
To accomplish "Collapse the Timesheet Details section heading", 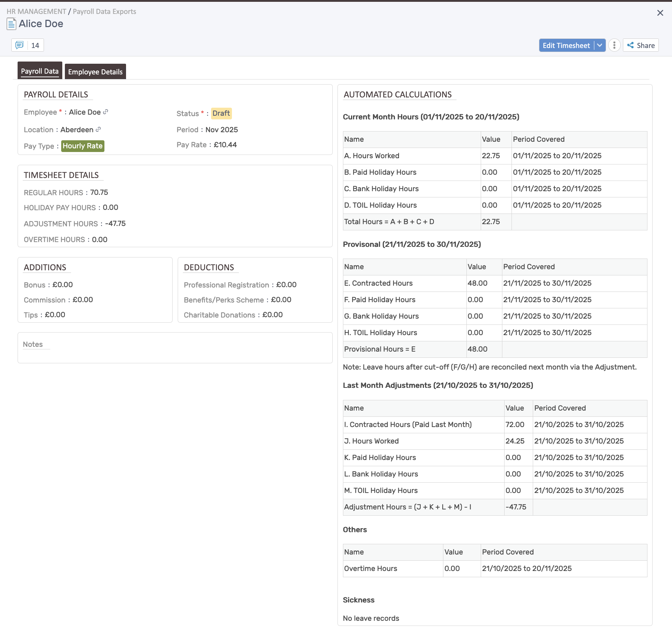I will pyautogui.click(x=62, y=175).
